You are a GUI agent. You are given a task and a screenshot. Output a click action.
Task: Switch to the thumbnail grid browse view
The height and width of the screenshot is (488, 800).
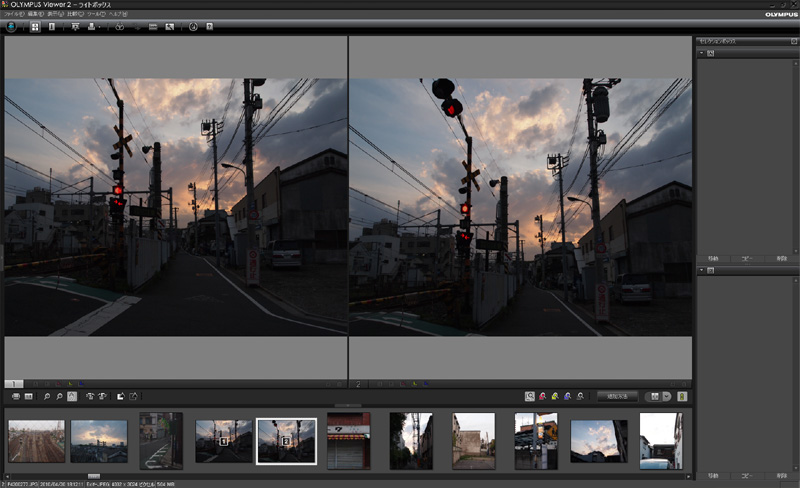coord(35,27)
